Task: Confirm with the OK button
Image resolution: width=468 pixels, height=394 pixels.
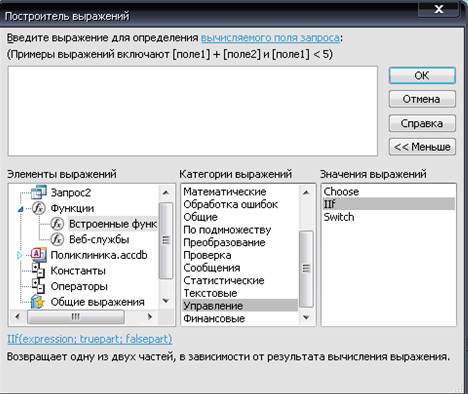Action: [422, 75]
